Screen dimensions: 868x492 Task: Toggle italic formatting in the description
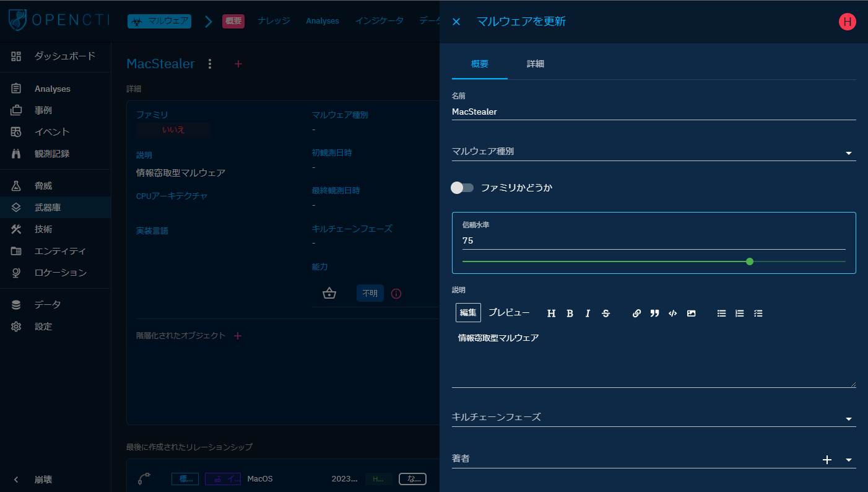588,314
